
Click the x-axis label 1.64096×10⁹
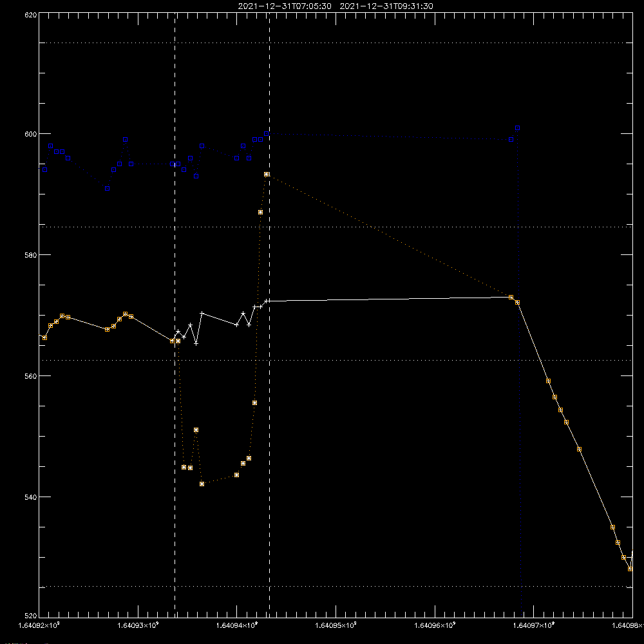pyautogui.click(x=435, y=625)
